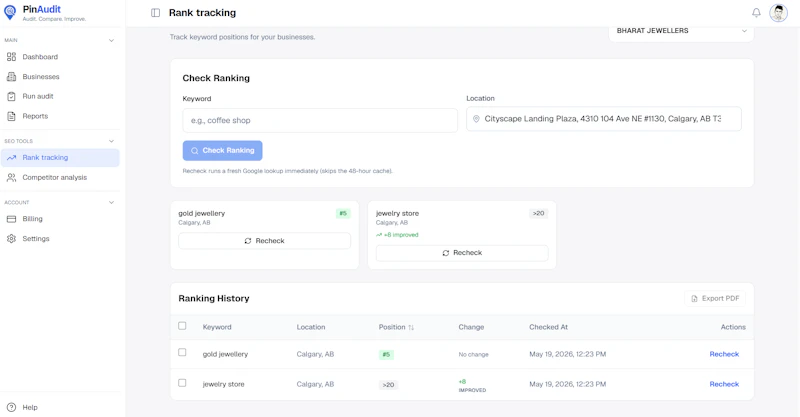This screenshot has width=800, height=417.
Task: Collapse the ACCOUNT section chevron
Action: click(x=111, y=203)
